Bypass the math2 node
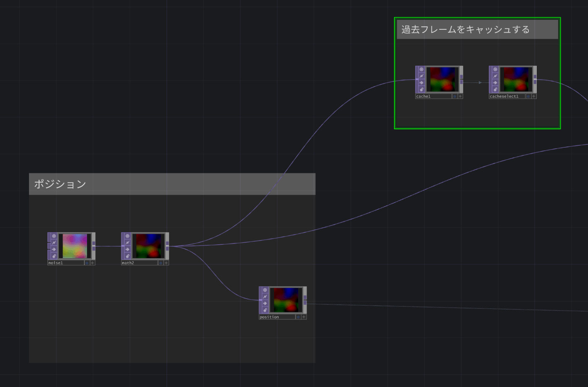This screenshot has width=588, height=387. (x=128, y=249)
